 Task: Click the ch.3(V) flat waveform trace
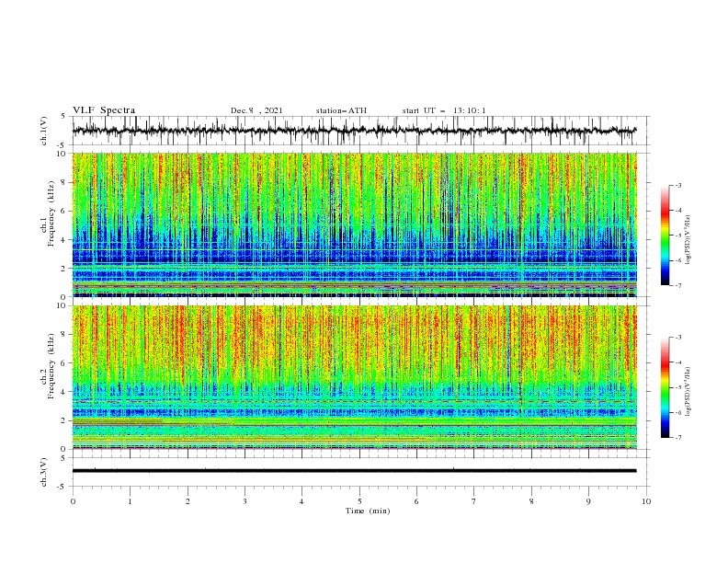pyautogui.click(x=355, y=471)
